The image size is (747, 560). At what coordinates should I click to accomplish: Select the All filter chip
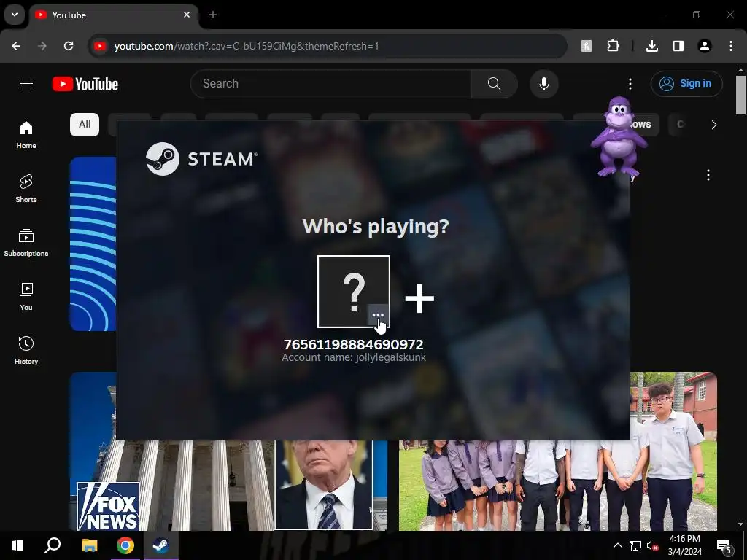85,124
